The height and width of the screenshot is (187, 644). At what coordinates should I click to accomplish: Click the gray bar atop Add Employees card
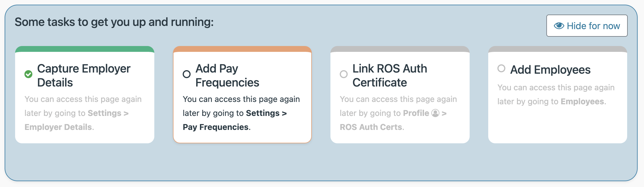(x=557, y=49)
